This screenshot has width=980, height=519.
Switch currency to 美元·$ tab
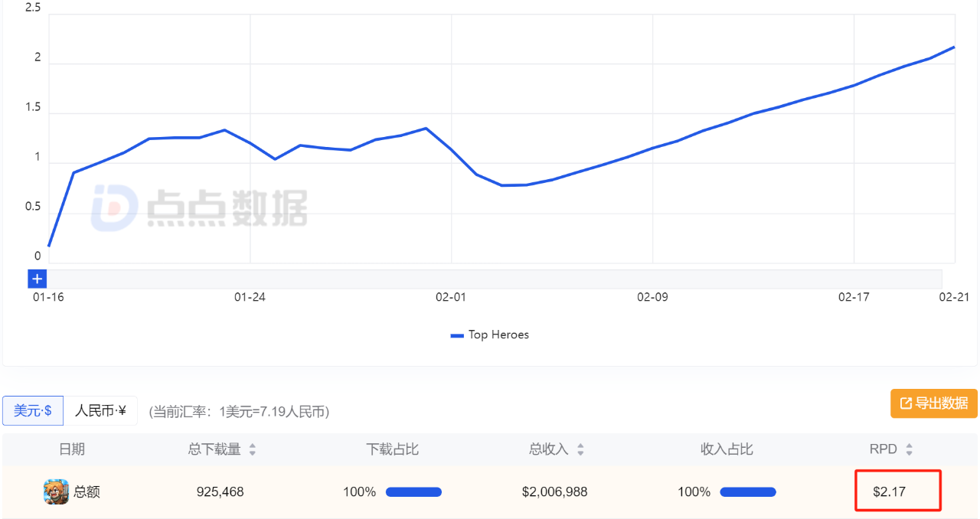(33, 410)
